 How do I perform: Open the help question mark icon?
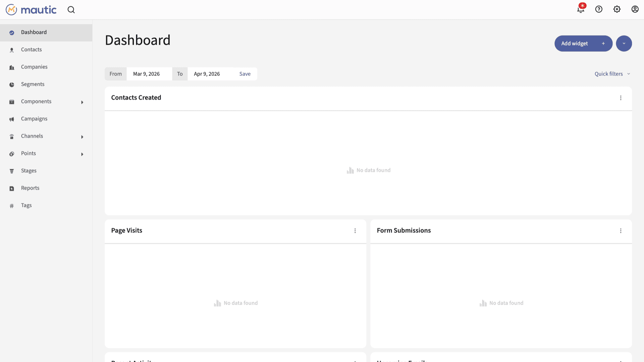(x=599, y=9)
